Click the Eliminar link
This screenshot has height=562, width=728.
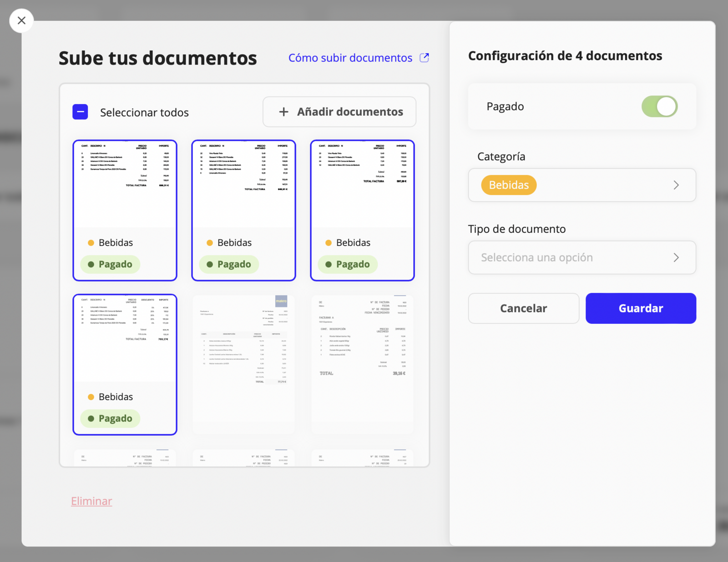pos(91,501)
